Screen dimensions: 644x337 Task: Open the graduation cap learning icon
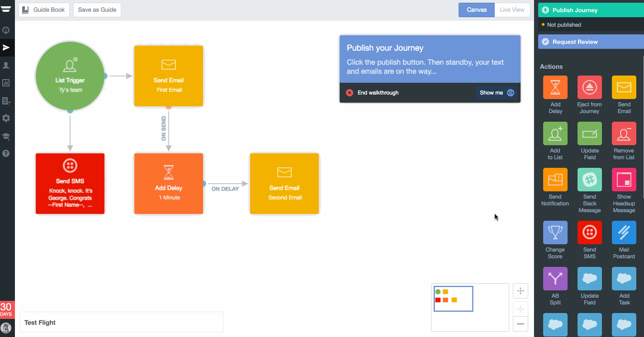tap(6, 136)
